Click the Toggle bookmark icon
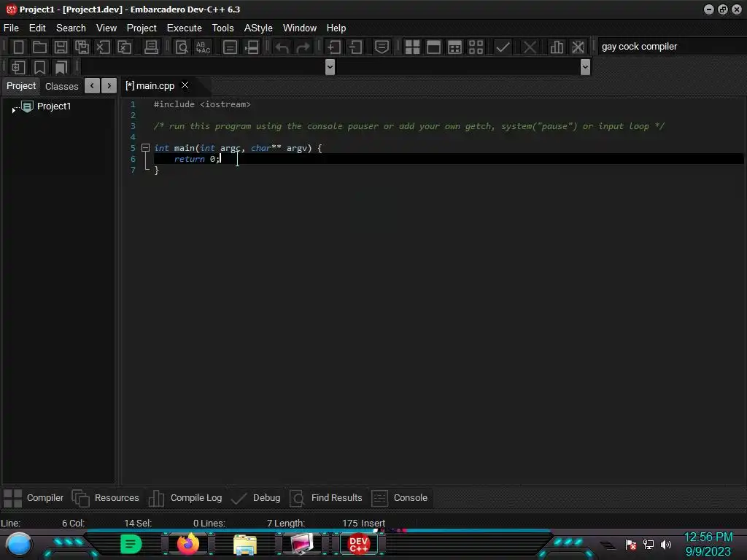The image size is (747, 560). pos(39,67)
